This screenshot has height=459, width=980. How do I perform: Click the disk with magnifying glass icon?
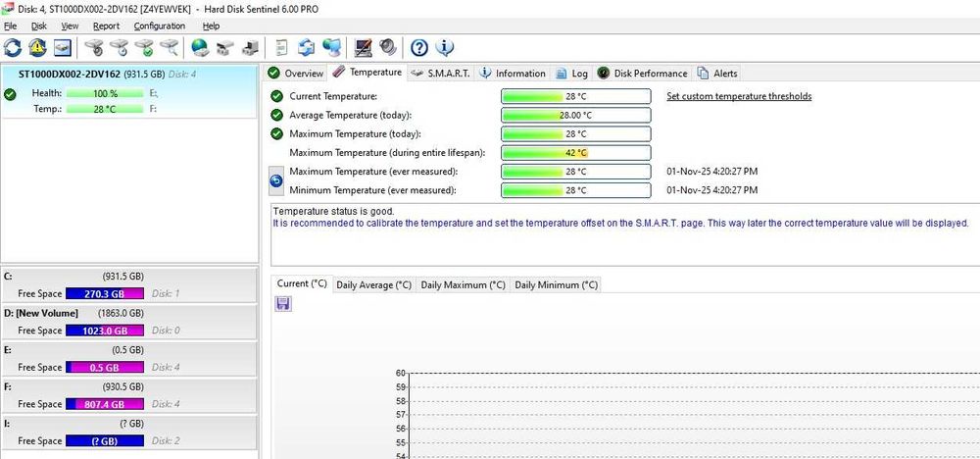coord(170,47)
